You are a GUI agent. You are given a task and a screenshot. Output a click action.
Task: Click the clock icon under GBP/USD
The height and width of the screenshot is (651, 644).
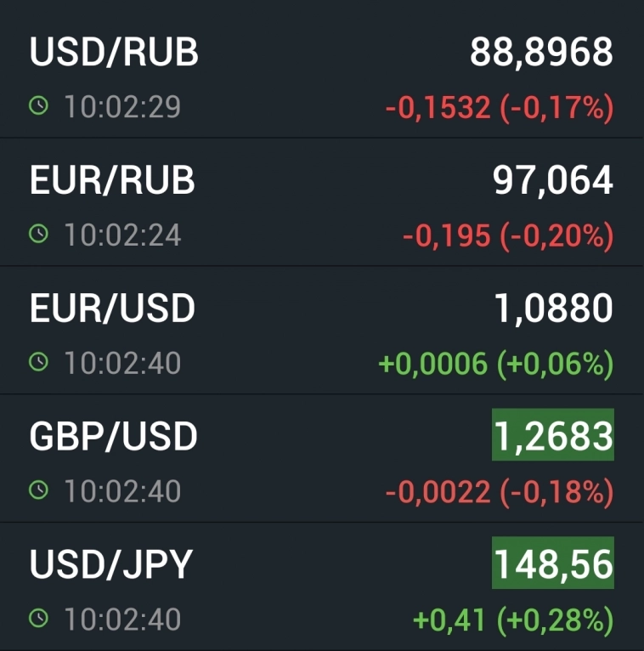pyautogui.click(x=38, y=490)
